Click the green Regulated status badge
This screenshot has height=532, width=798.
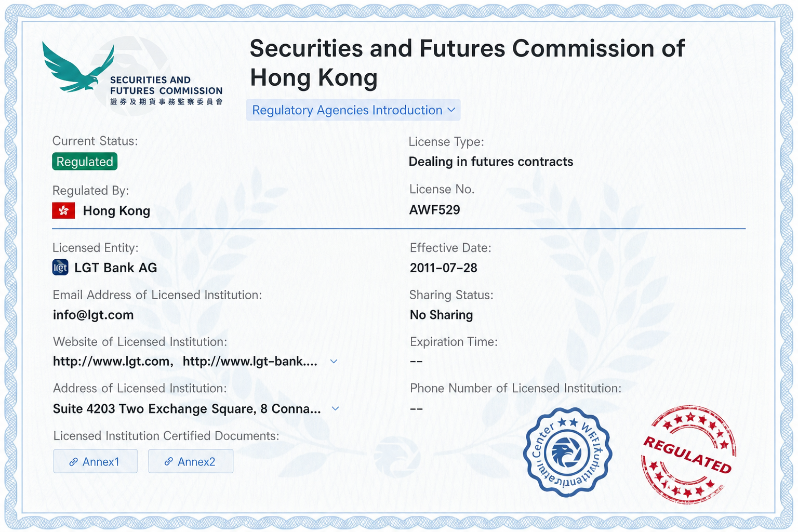pos(85,162)
